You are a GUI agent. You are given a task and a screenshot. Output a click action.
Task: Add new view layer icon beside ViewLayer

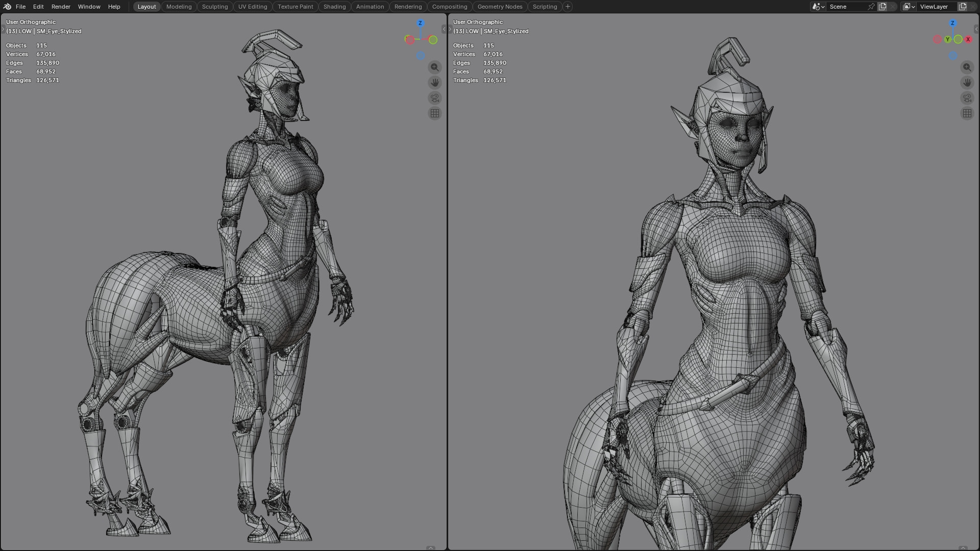pos(963,7)
